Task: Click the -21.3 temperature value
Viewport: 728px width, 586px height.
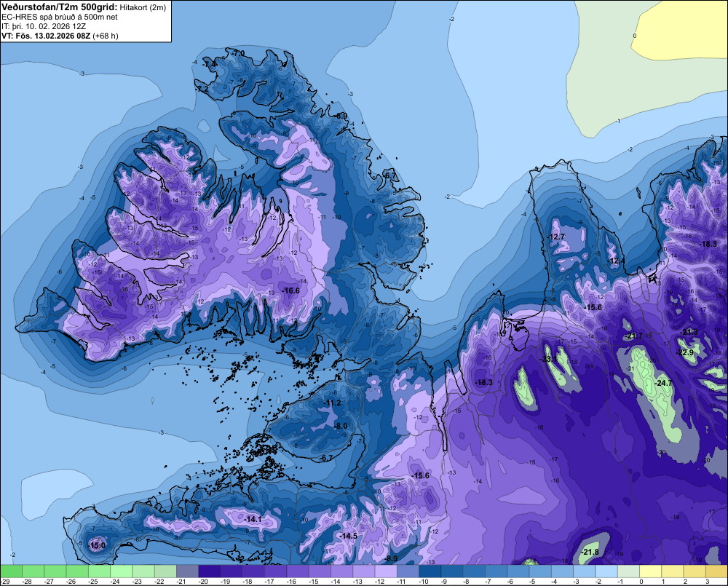Action: (x=689, y=331)
